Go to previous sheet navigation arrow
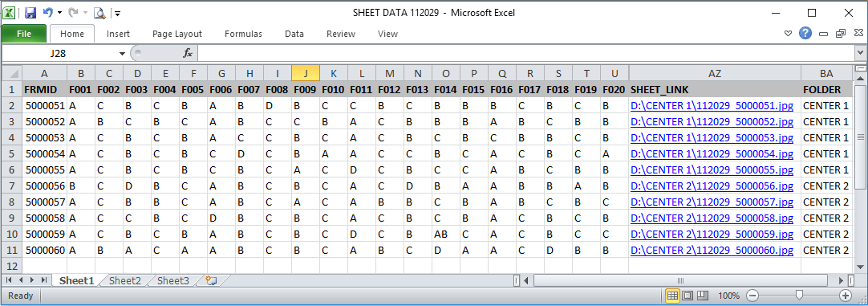 [x=20, y=280]
